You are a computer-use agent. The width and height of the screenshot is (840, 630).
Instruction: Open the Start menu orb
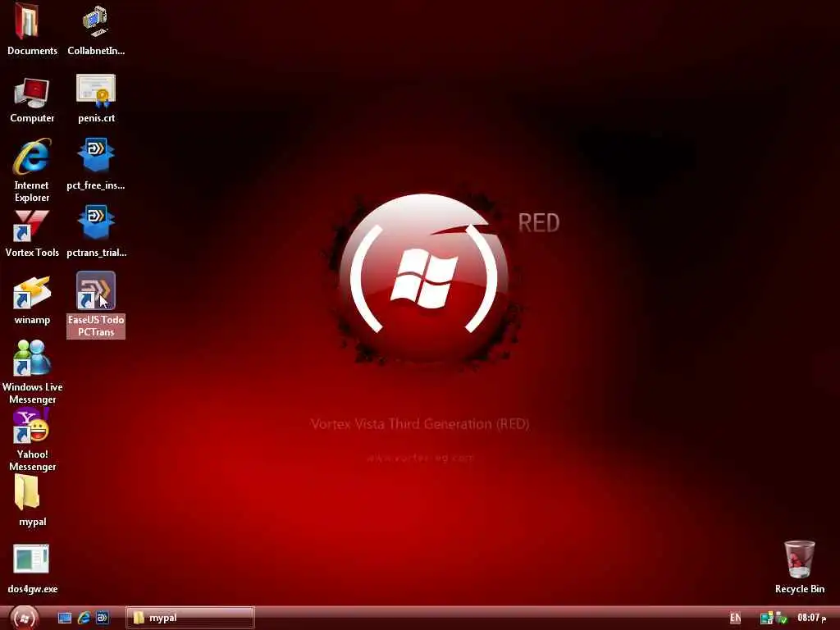pos(24,618)
